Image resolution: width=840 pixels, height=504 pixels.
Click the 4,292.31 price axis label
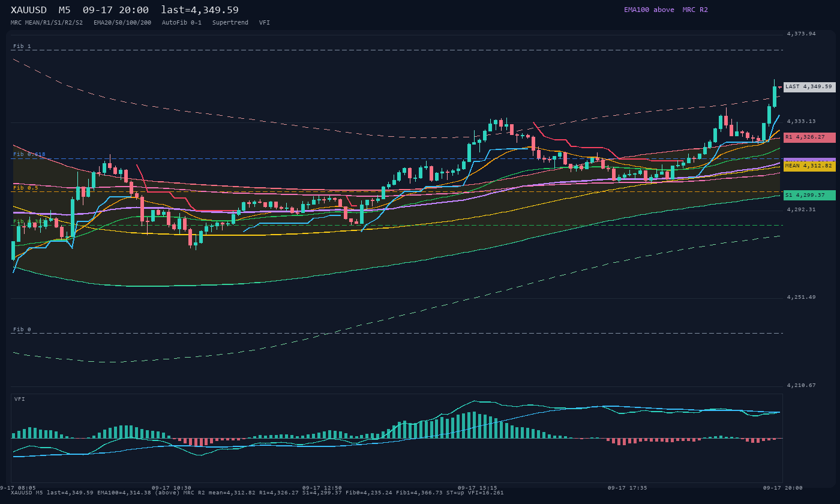(x=801, y=209)
